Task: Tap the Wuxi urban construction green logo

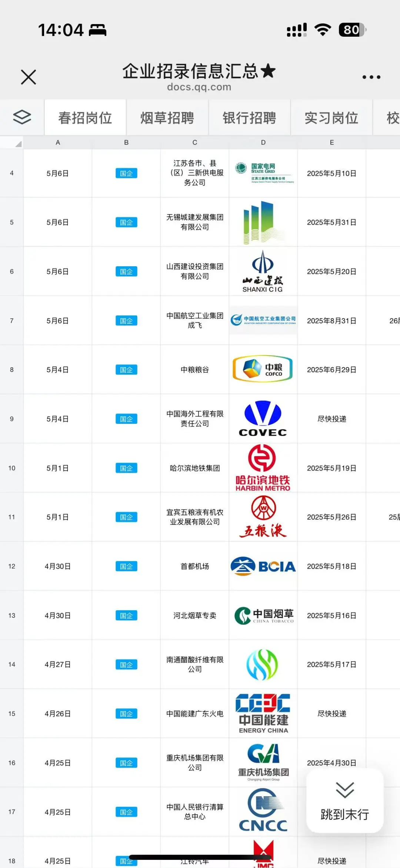Action: (x=263, y=222)
